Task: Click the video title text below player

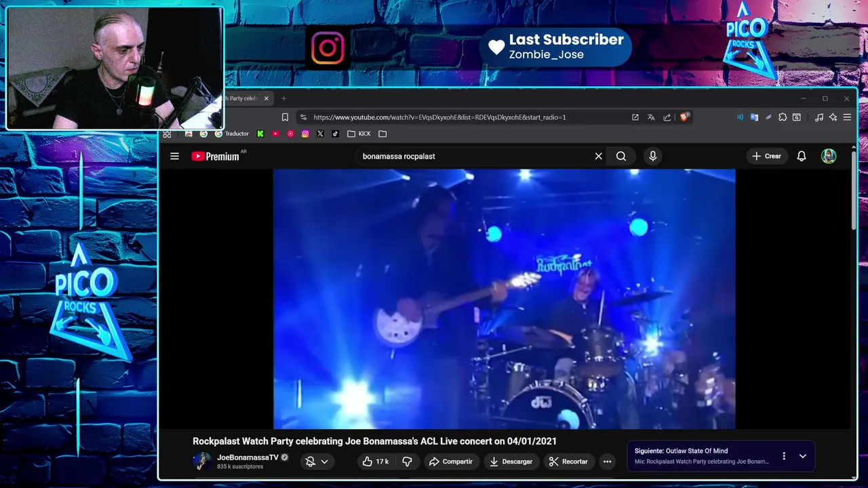Action: pyautogui.click(x=374, y=441)
